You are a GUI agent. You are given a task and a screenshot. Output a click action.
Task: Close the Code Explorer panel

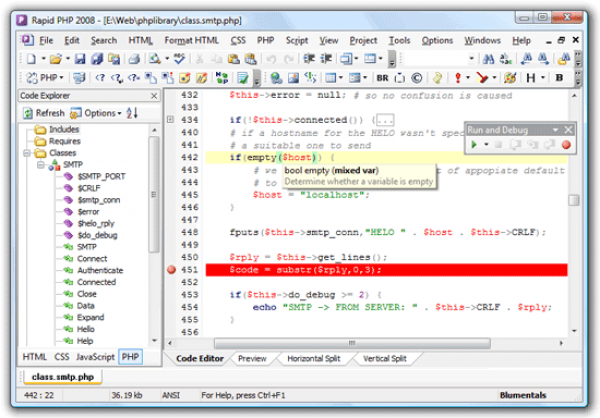point(153,96)
